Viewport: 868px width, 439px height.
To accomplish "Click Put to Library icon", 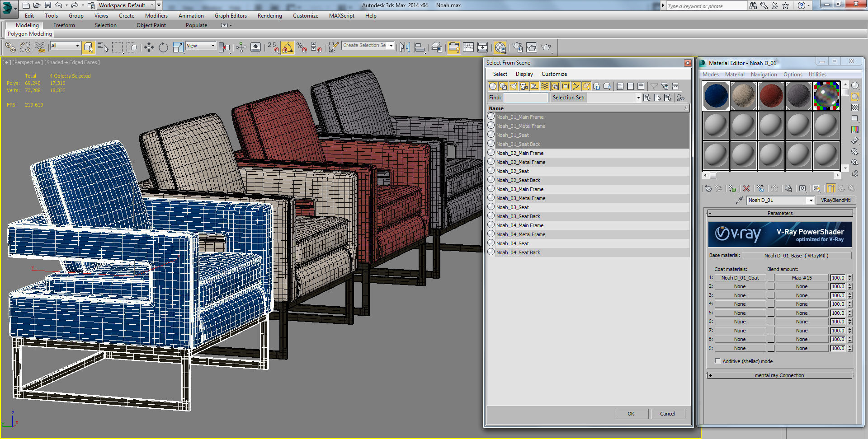I will [788, 188].
